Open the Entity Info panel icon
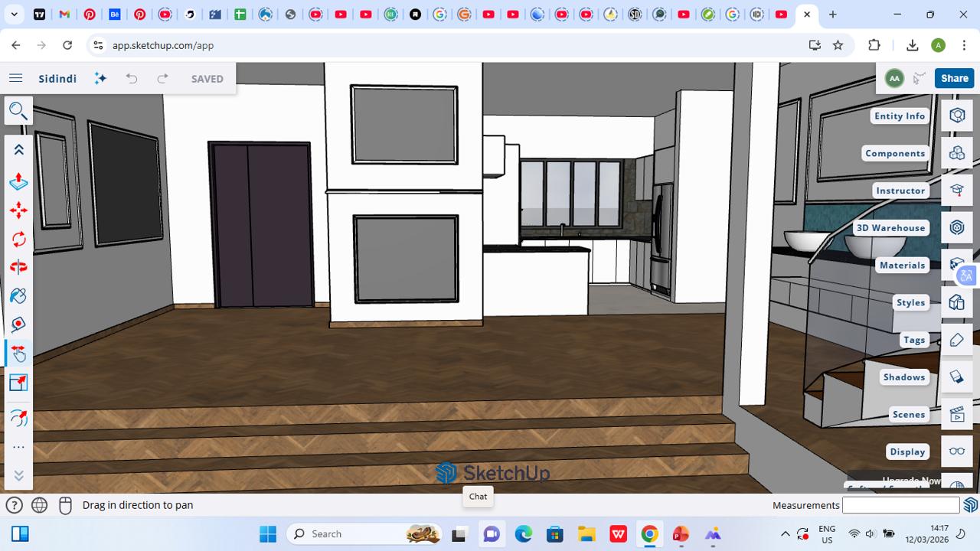The width and height of the screenshot is (980, 551). (956, 116)
